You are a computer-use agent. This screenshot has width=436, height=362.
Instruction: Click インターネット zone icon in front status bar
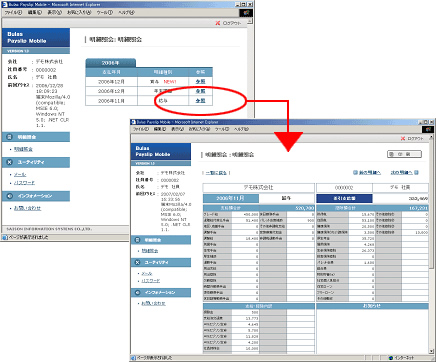(x=391, y=358)
